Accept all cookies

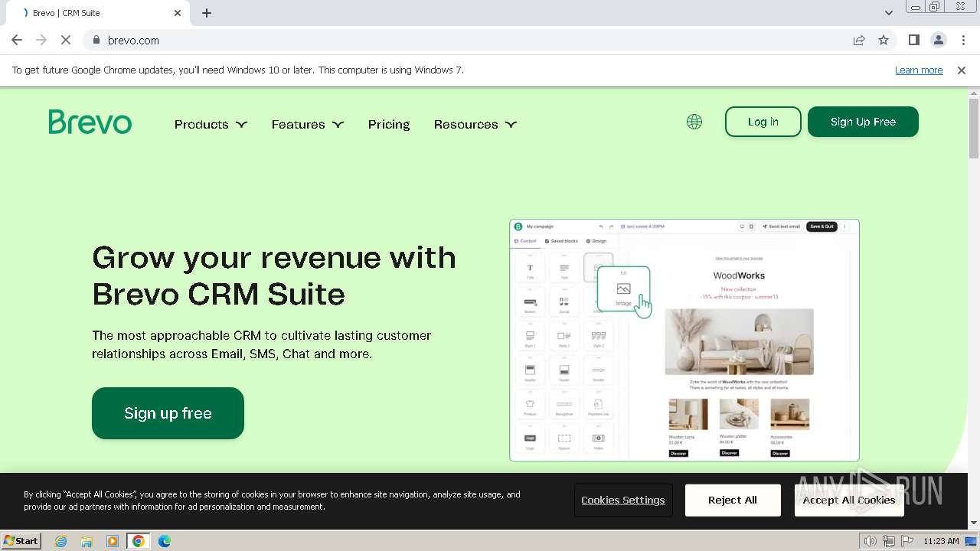(x=849, y=500)
